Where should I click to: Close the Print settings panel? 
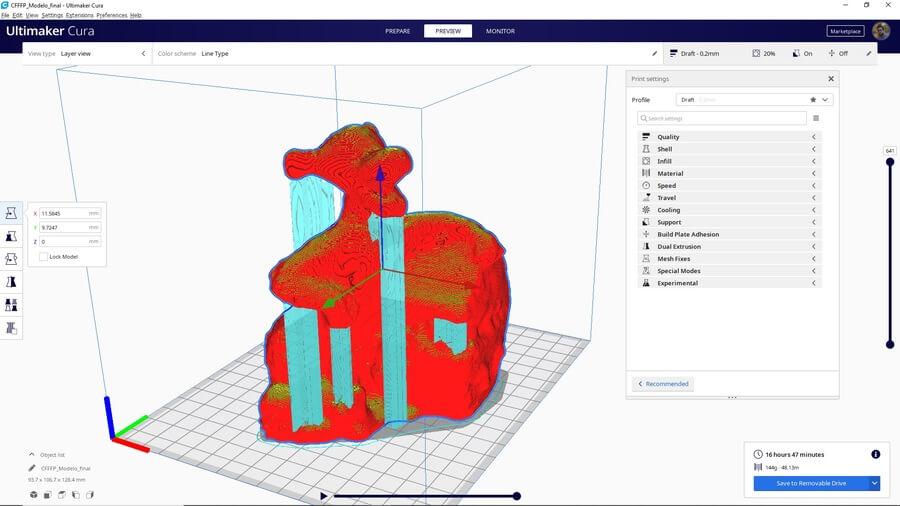pyautogui.click(x=831, y=79)
